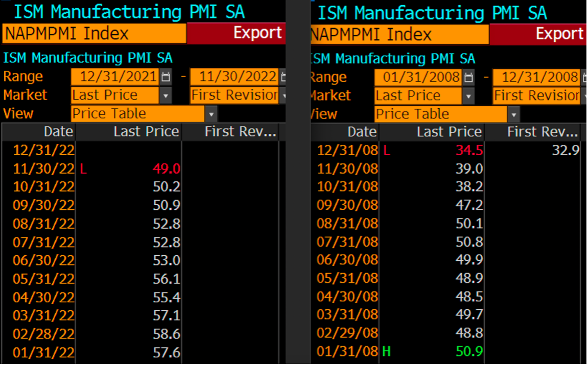Click the 49.9 last price value
The image size is (588, 365).
pos(469,260)
